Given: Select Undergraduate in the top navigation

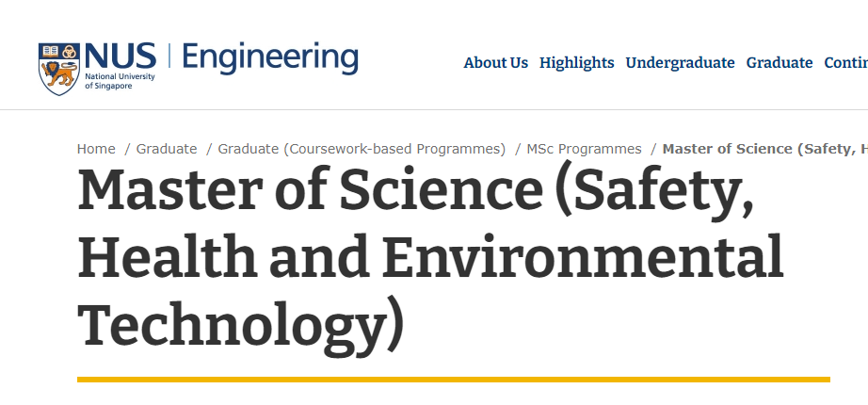Looking at the screenshot, I should pyautogui.click(x=680, y=64).
